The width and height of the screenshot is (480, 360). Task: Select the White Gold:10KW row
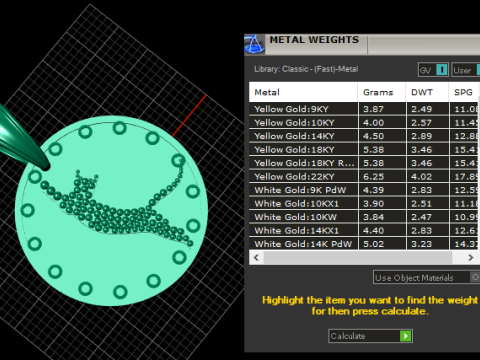[364, 217]
